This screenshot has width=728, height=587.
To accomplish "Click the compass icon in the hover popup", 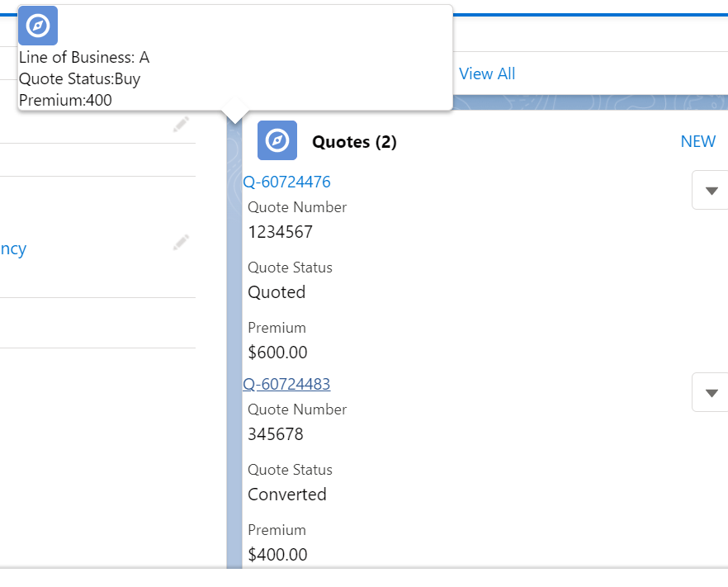I will 38,26.
